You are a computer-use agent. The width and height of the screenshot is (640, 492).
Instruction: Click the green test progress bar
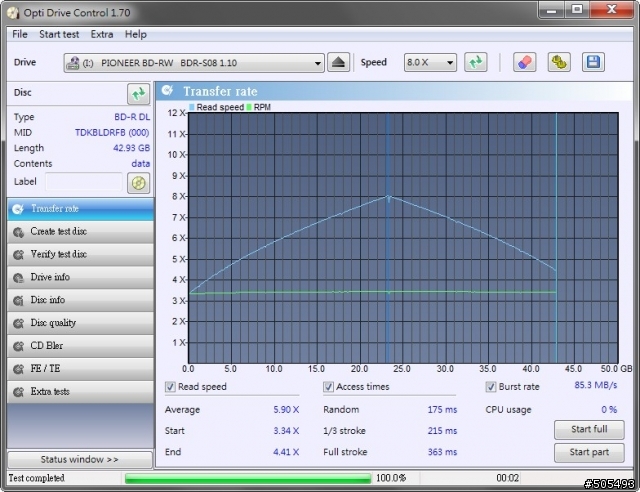(248, 478)
